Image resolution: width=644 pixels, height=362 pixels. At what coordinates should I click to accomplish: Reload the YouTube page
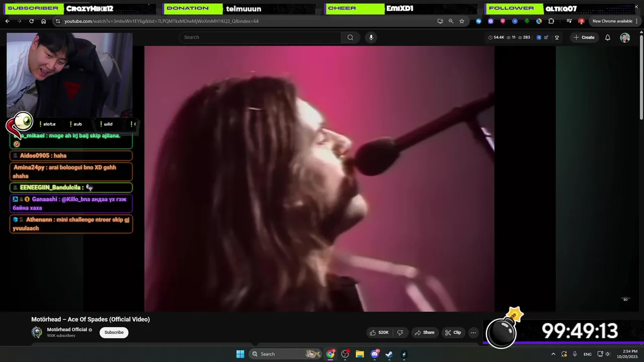(31, 21)
